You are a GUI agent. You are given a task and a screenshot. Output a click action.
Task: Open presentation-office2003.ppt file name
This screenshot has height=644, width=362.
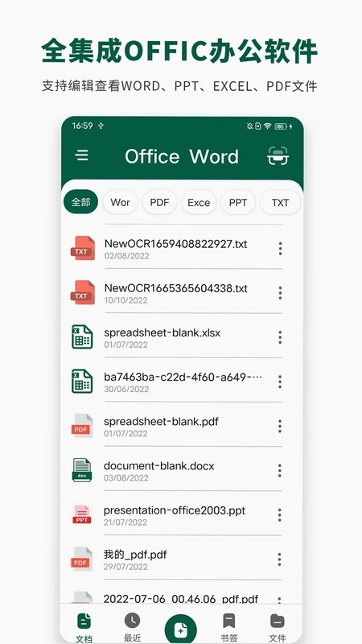(175, 510)
